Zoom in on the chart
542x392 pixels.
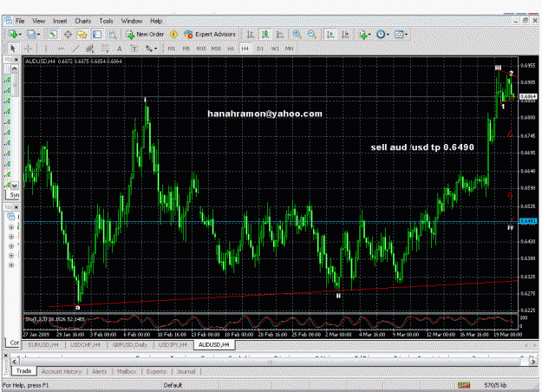(x=297, y=34)
